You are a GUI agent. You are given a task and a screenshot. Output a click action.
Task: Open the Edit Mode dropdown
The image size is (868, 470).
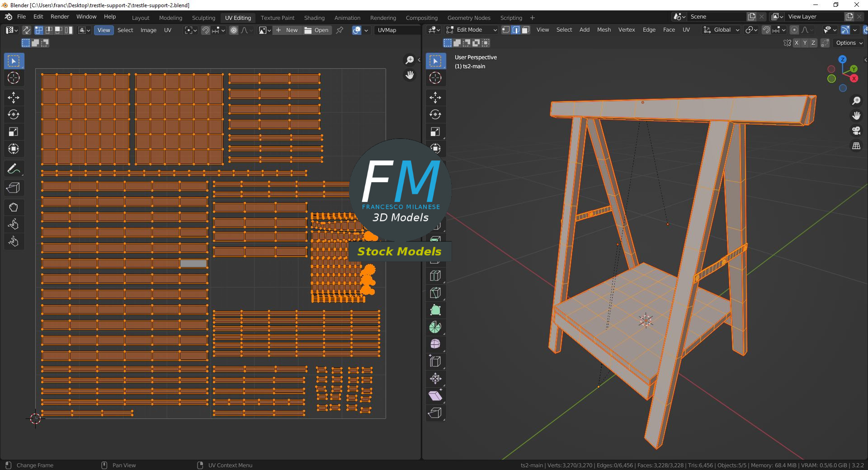click(x=472, y=30)
